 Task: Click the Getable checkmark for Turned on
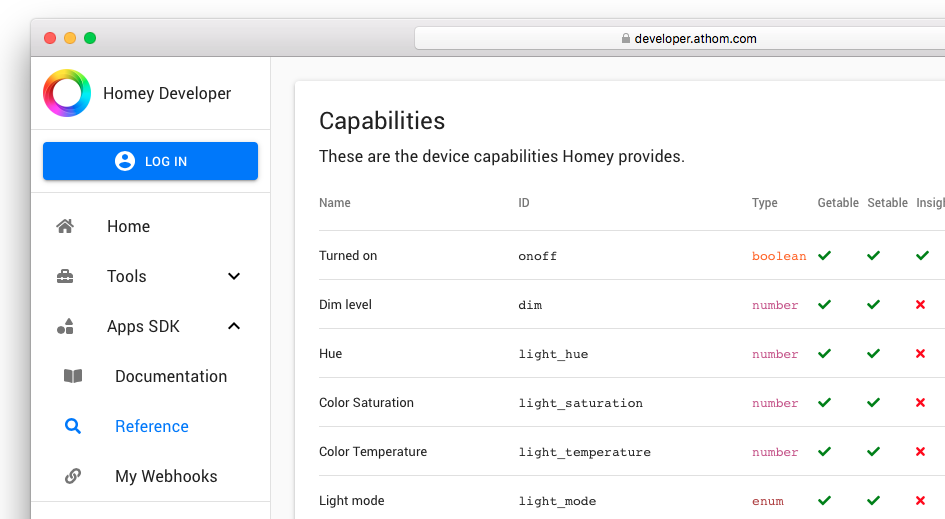pos(824,256)
